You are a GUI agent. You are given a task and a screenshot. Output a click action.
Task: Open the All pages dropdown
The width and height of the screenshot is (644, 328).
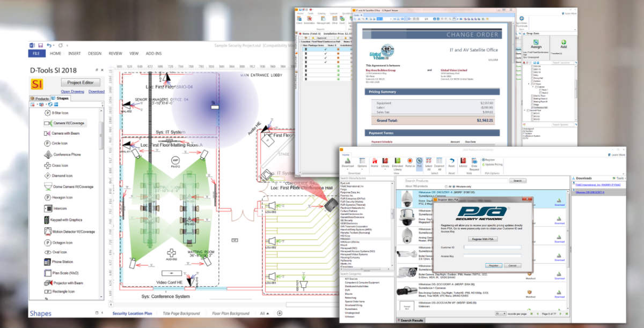(x=265, y=314)
